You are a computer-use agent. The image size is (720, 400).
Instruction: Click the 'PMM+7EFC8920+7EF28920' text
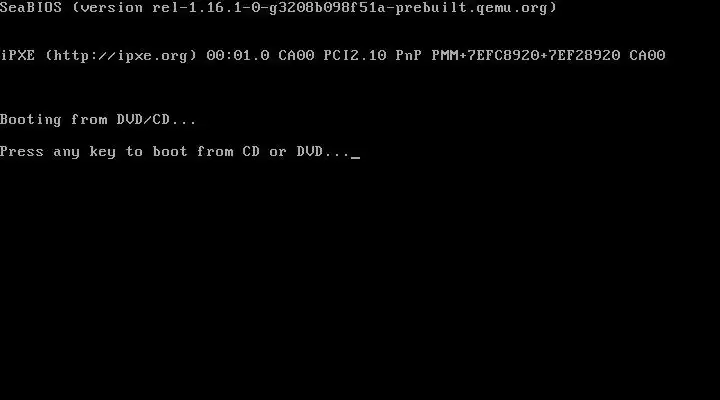point(526,55)
